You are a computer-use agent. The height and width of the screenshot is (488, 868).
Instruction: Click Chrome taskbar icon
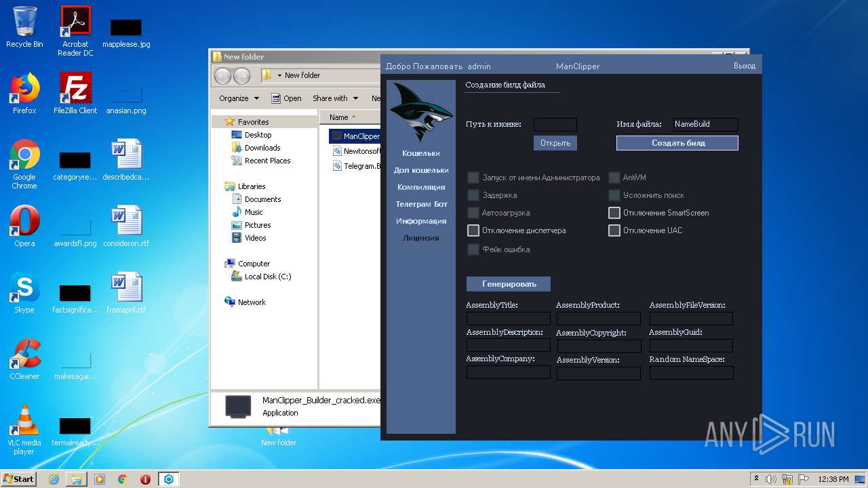point(123,479)
